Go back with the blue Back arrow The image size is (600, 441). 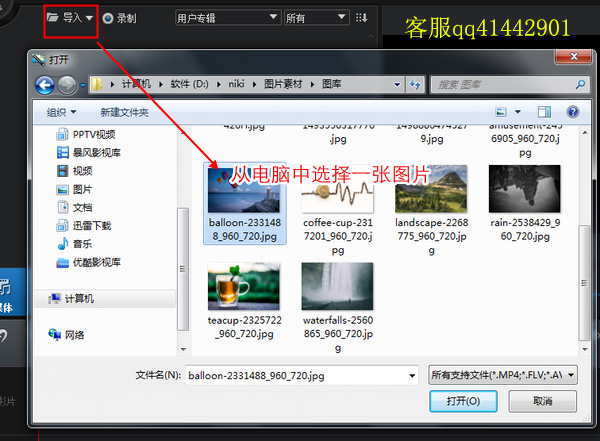[45, 85]
